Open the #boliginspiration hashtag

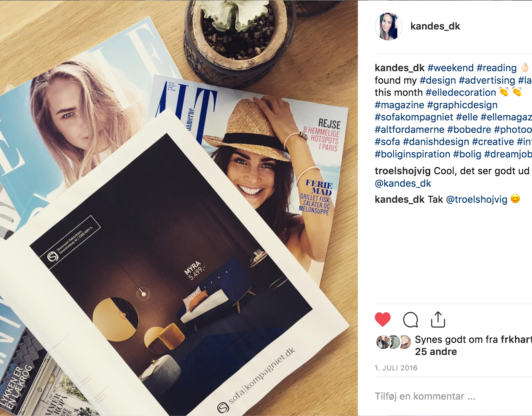[x=413, y=154]
